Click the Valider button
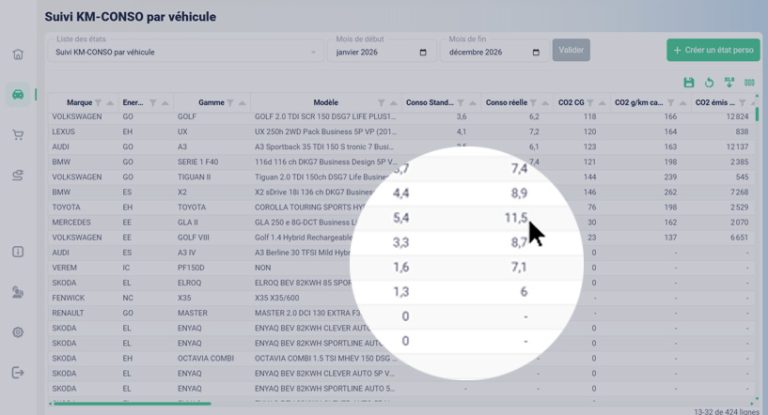 [571, 50]
